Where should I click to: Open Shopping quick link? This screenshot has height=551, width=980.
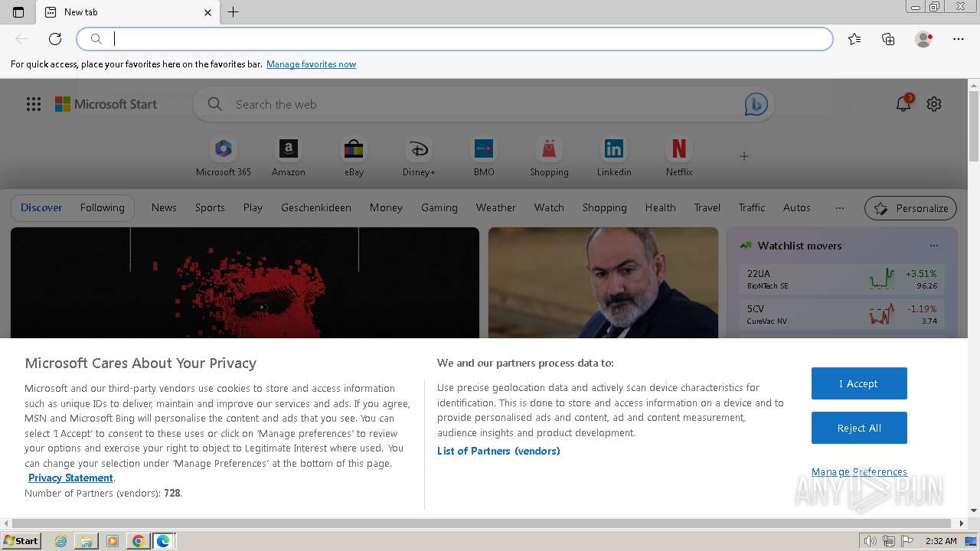[549, 157]
